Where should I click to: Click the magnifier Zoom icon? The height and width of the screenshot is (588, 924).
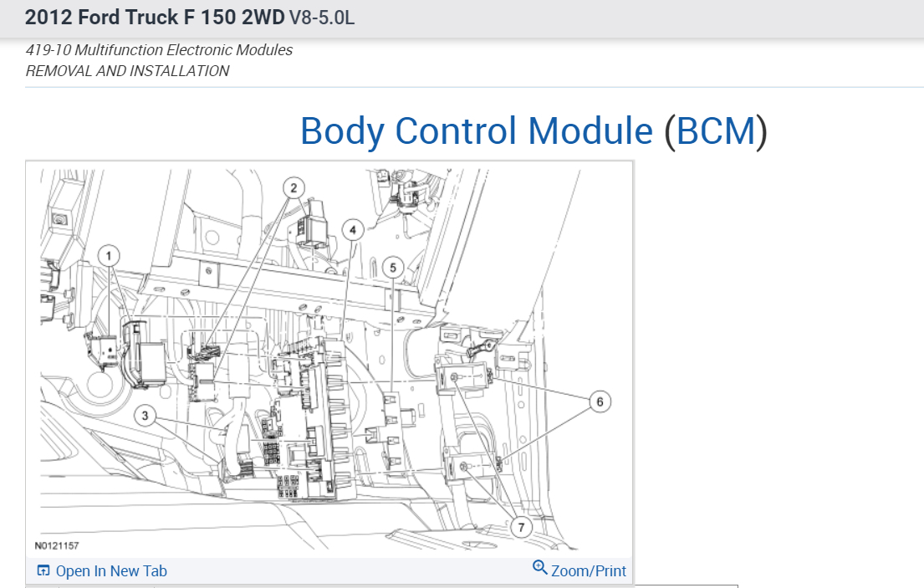click(x=539, y=567)
